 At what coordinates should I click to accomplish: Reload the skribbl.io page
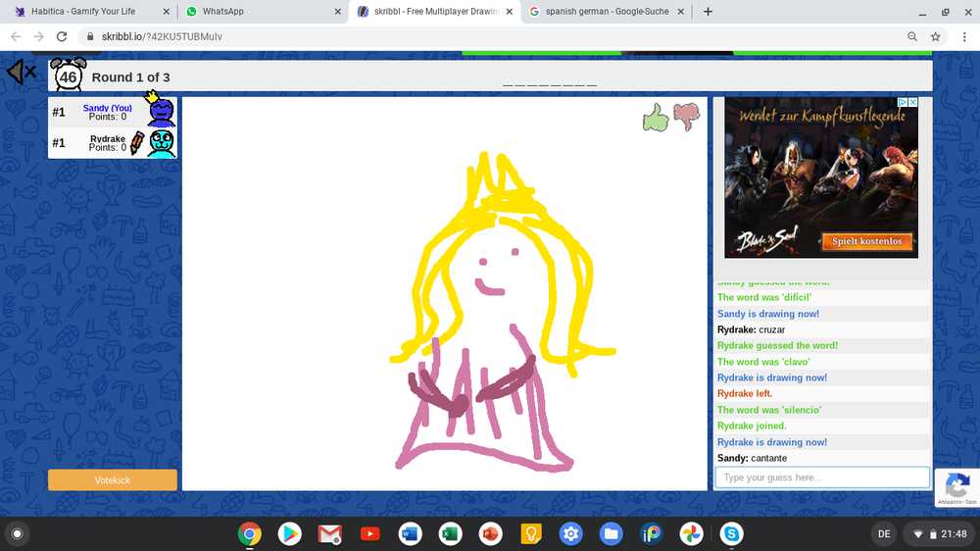click(62, 36)
